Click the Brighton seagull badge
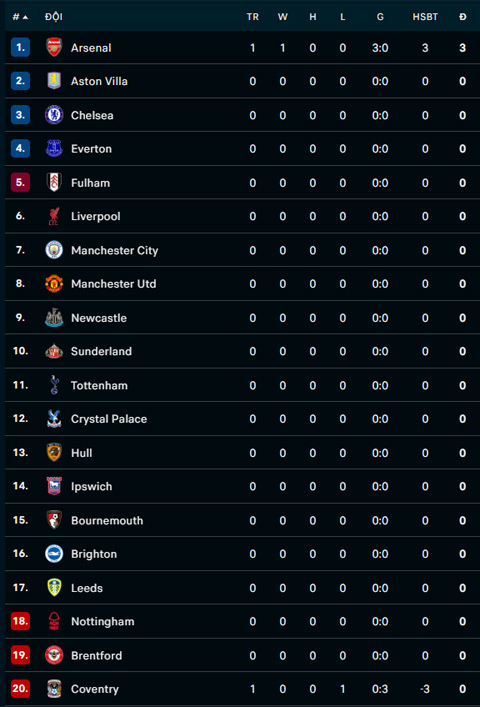 click(54, 554)
